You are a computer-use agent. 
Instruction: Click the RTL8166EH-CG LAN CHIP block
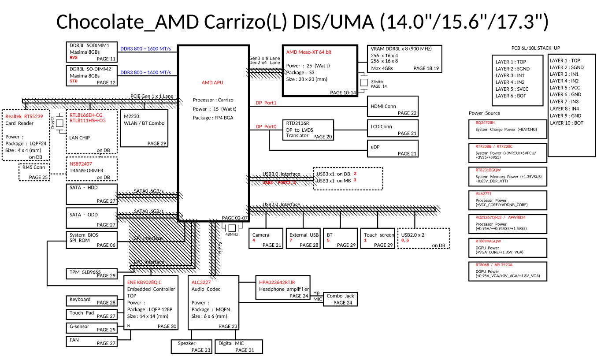point(92,132)
